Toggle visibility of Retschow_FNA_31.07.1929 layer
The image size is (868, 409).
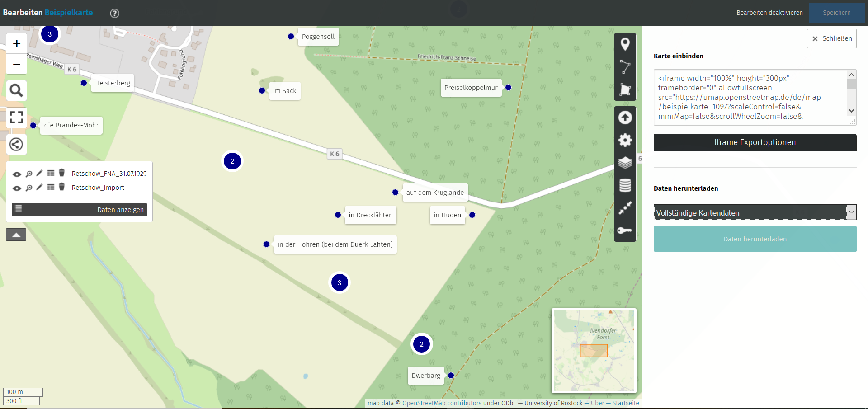[x=17, y=174]
